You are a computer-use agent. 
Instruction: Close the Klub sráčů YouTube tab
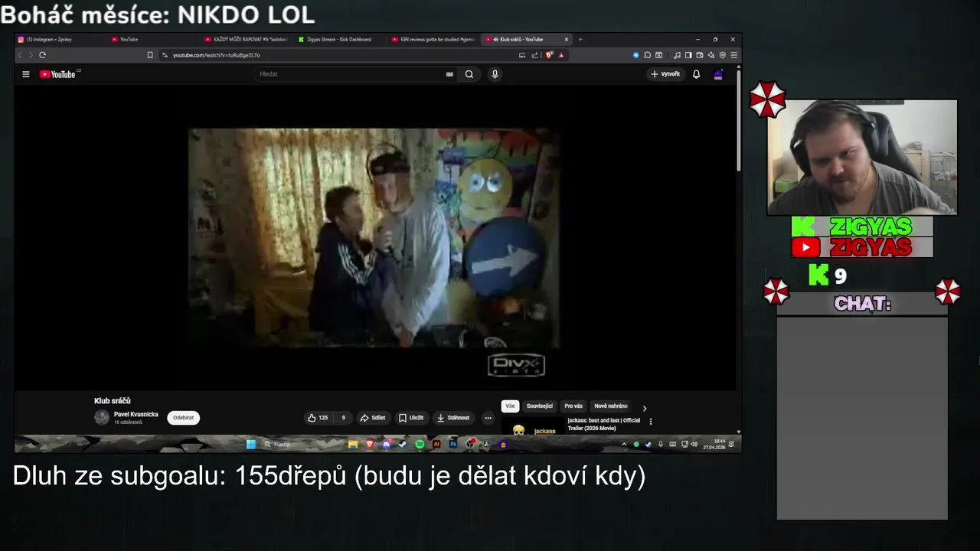567,39
